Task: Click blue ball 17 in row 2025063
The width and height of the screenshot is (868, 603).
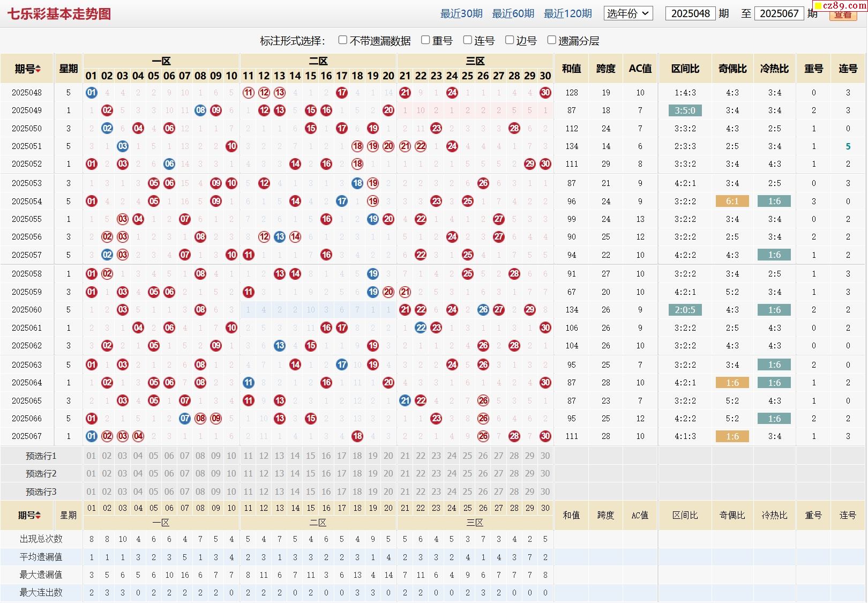Action: click(x=342, y=365)
